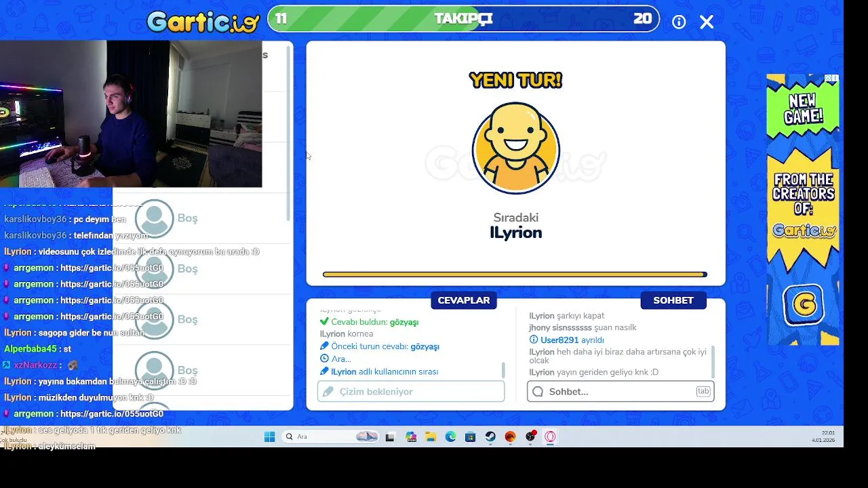
Task: Click chat line 'jhony sisnssssss şuan nasılk'
Action: pyautogui.click(x=583, y=327)
